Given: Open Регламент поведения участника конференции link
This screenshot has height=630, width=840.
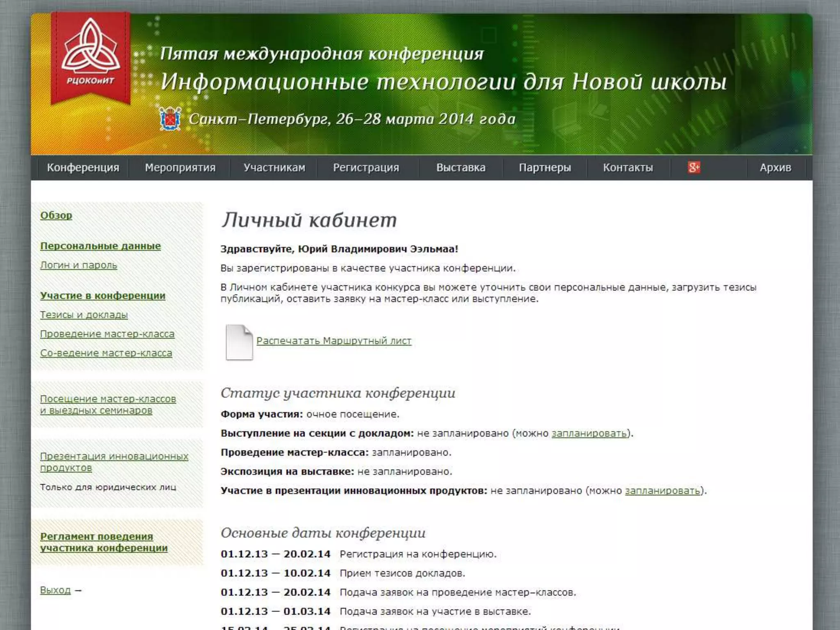Looking at the screenshot, I should (104, 542).
